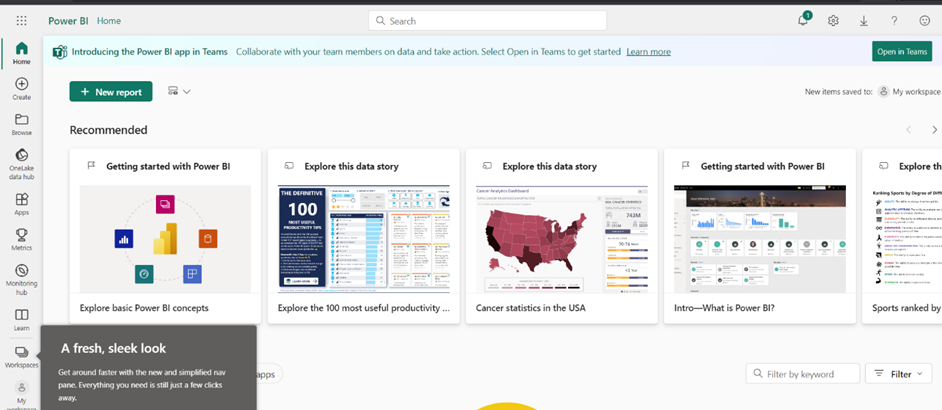The image size is (942, 410).
Task: Open Apps from the sidebar
Action: 22,204
